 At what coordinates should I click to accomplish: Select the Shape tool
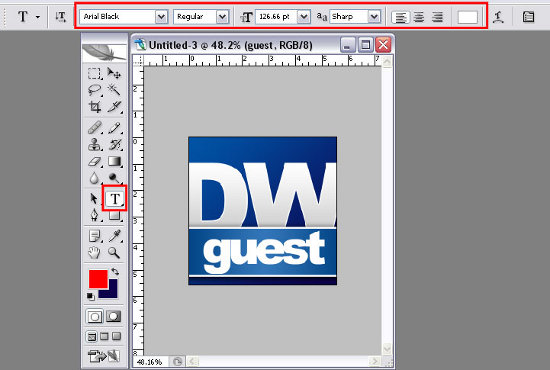(114, 215)
